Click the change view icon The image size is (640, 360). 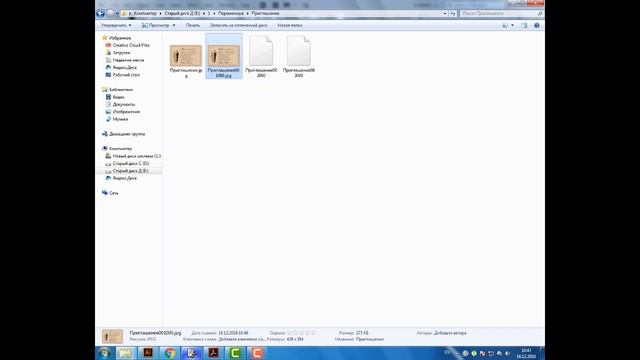pos(505,25)
